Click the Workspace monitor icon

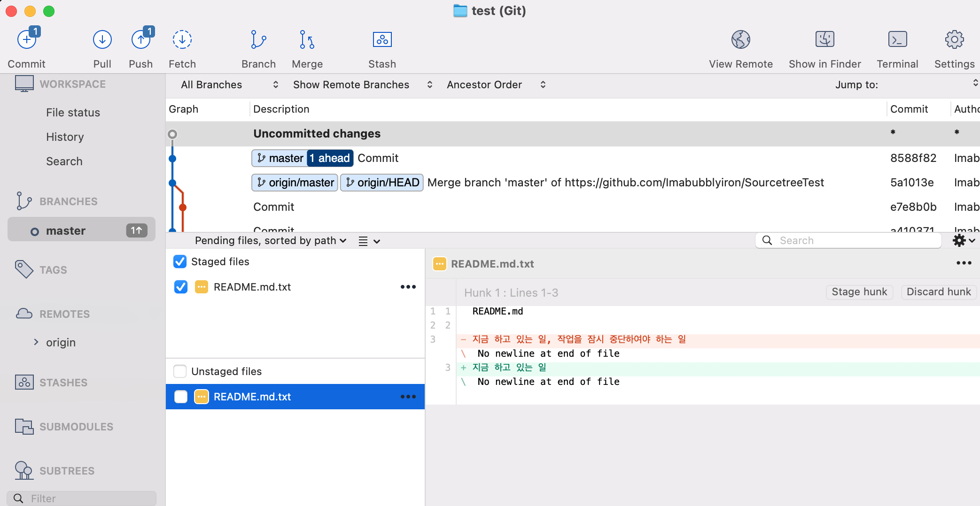pos(24,84)
